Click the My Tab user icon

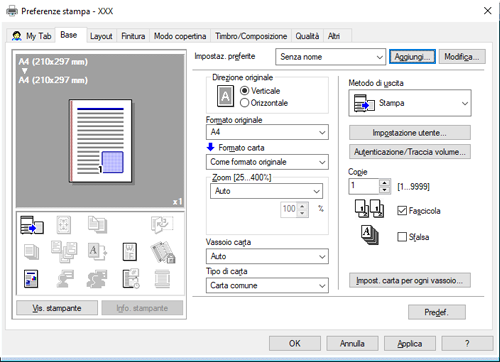click(17, 36)
